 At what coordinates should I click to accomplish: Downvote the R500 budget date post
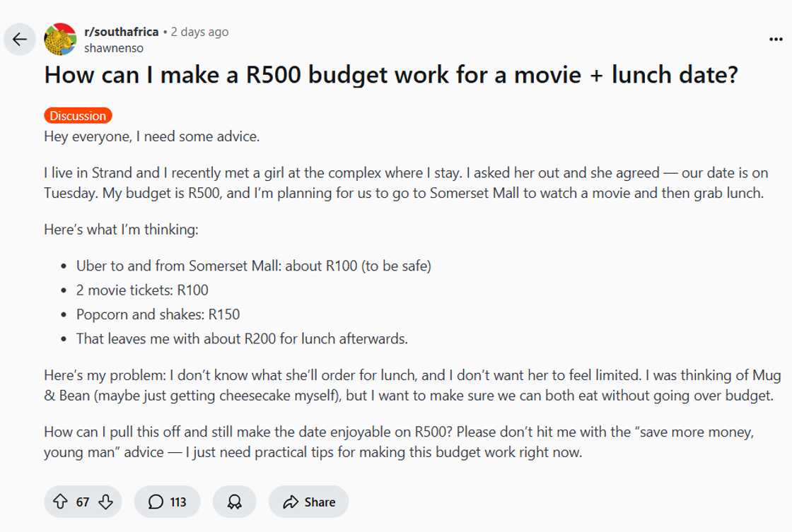point(105,502)
